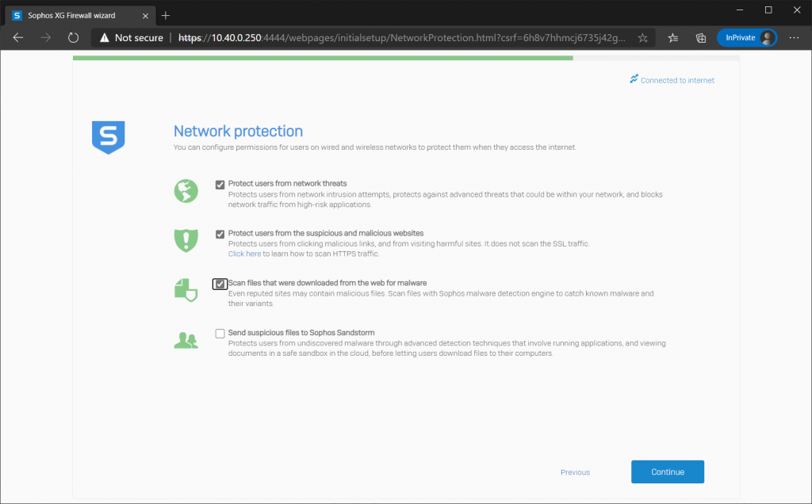
Task: Click Send suspicious files to Sophos Sandstorm label
Action: point(301,332)
